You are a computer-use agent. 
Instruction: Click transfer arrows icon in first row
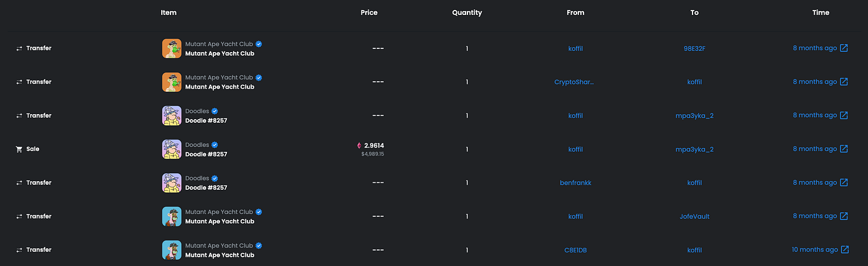pyautogui.click(x=19, y=48)
